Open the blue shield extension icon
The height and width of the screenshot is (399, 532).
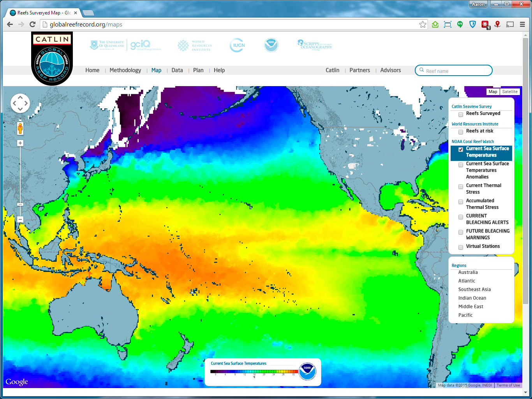coord(472,24)
